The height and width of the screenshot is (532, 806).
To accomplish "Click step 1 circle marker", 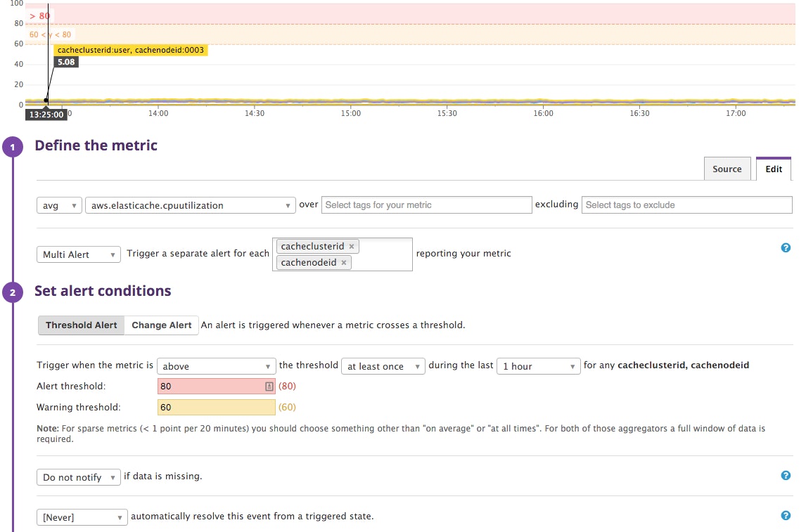I will click(x=13, y=147).
